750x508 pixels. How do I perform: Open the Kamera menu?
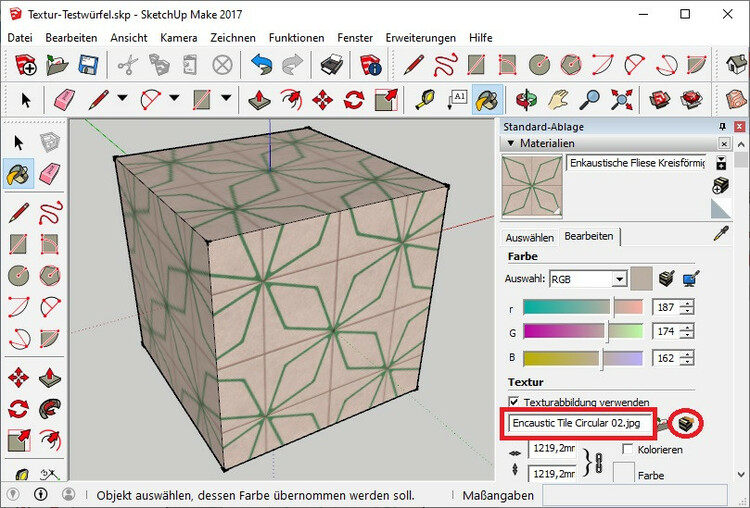(178, 37)
